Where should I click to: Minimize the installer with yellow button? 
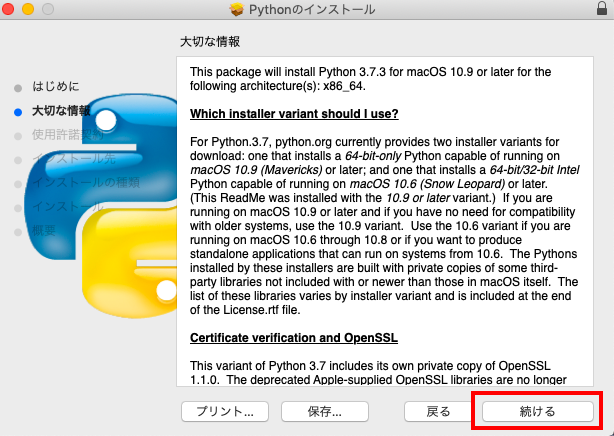click(x=28, y=9)
